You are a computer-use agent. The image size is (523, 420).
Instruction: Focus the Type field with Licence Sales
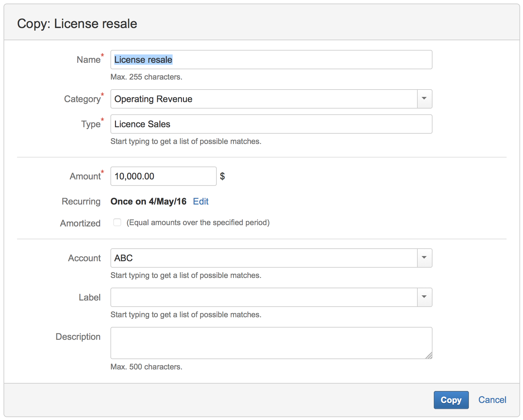coord(271,124)
